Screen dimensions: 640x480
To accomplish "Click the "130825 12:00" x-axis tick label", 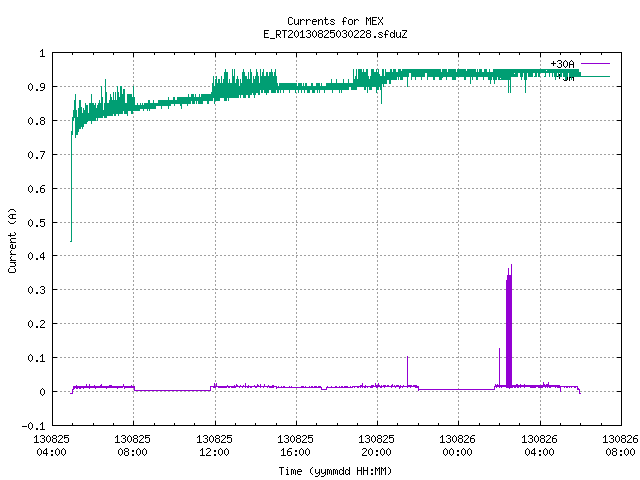I will click(x=214, y=445).
